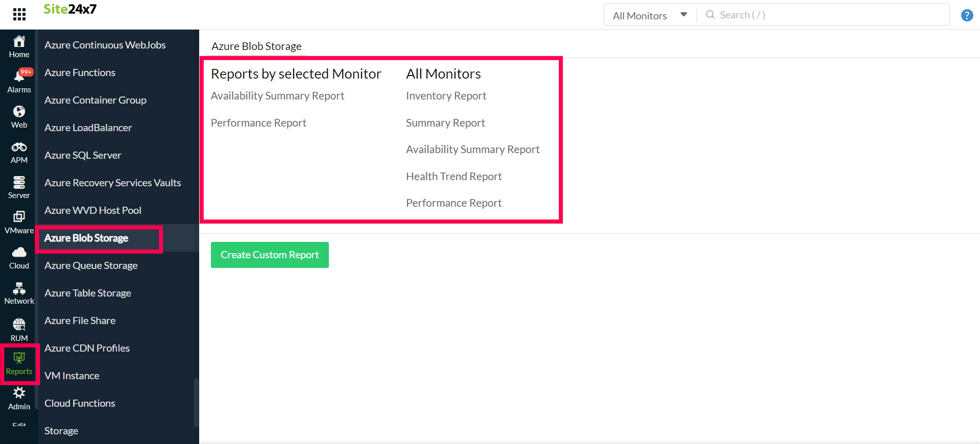This screenshot has width=980, height=444.
Task: Click the APM sidebar icon
Action: 19,152
